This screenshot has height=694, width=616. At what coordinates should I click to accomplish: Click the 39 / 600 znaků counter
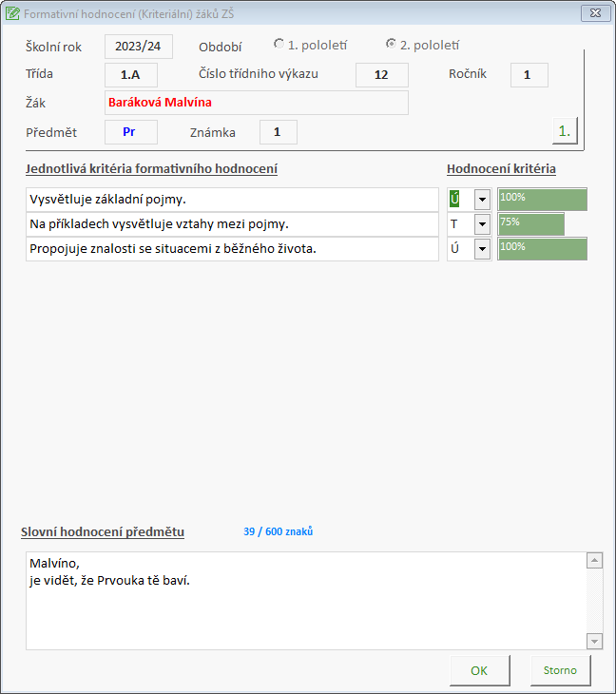278,531
